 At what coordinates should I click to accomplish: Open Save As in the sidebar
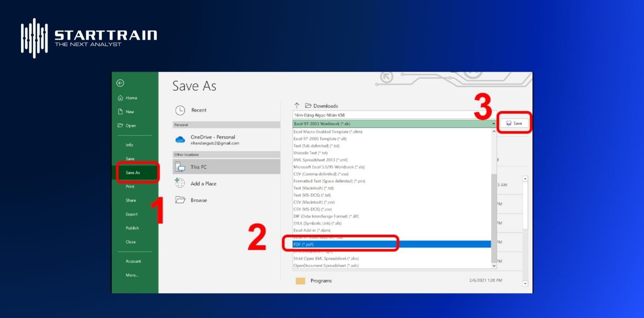(x=133, y=173)
